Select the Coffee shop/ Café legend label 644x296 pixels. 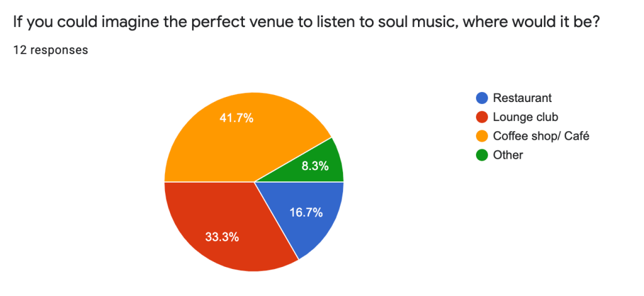541,136
